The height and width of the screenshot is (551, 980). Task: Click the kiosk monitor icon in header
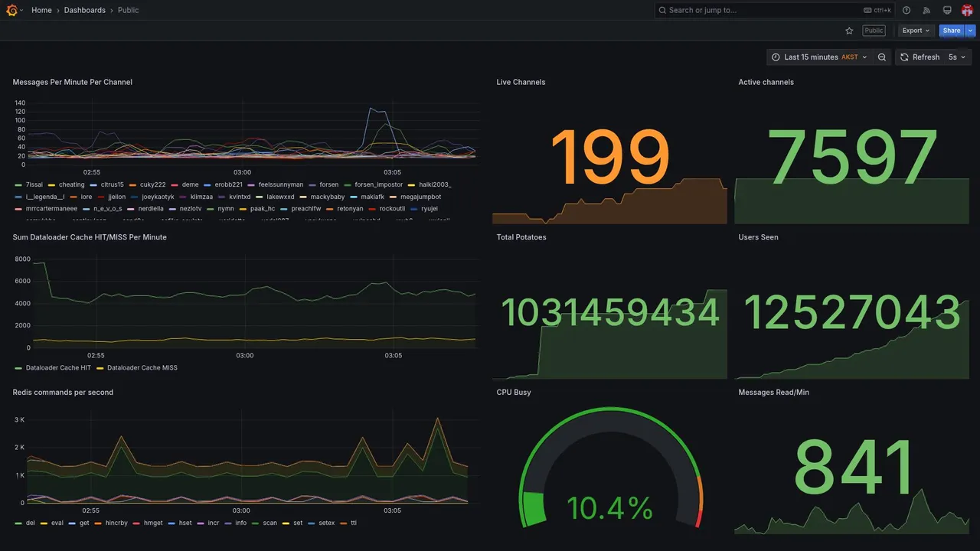point(947,10)
